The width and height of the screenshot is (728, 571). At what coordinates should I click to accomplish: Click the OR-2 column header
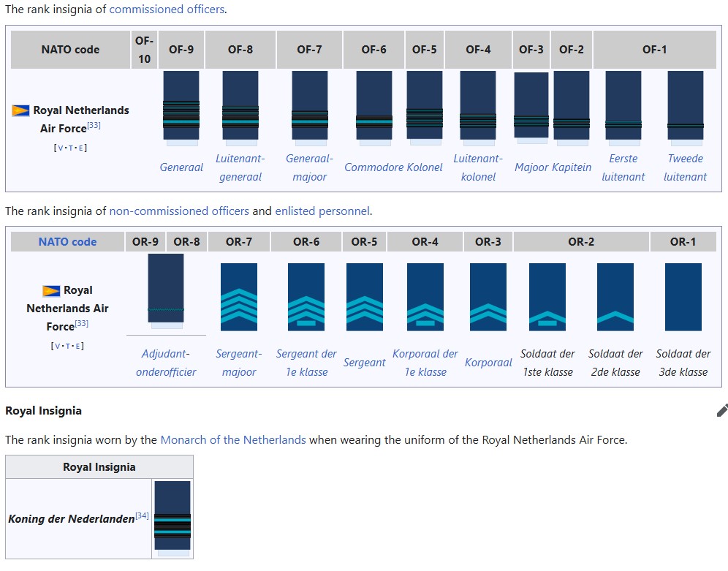pyautogui.click(x=581, y=242)
